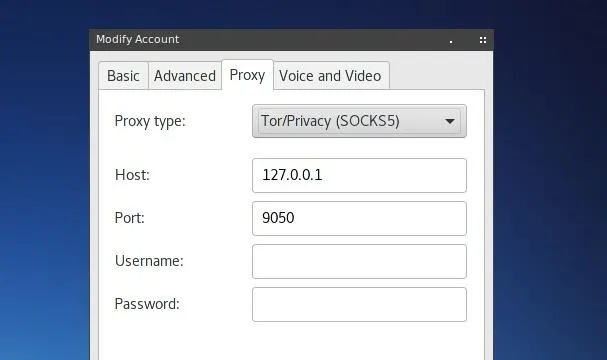Select the empty Username input field
Screen dimensions: 607x360
coord(359,261)
